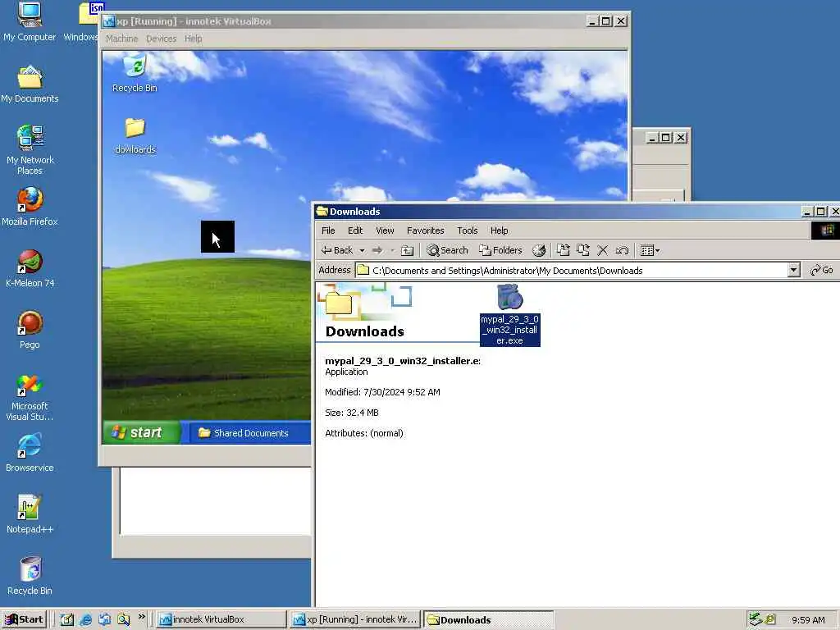
Task: Select the Pego desktop shortcut
Action: coord(30,330)
